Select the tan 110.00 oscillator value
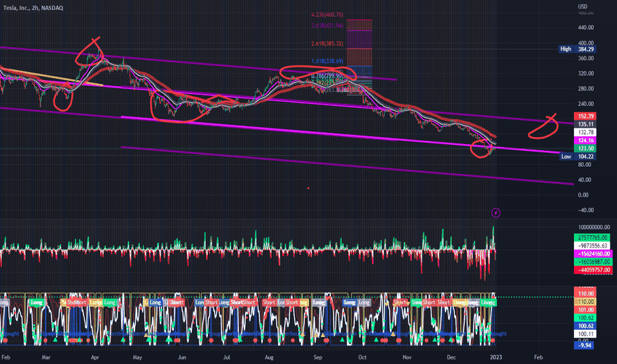Image resolution: width=617 pixels, height=364 pixels. [x=585, y=302]
